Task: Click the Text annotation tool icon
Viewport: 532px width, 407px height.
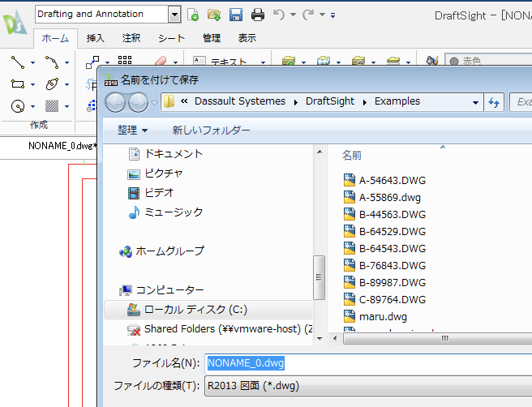Action: coord(199,61)
